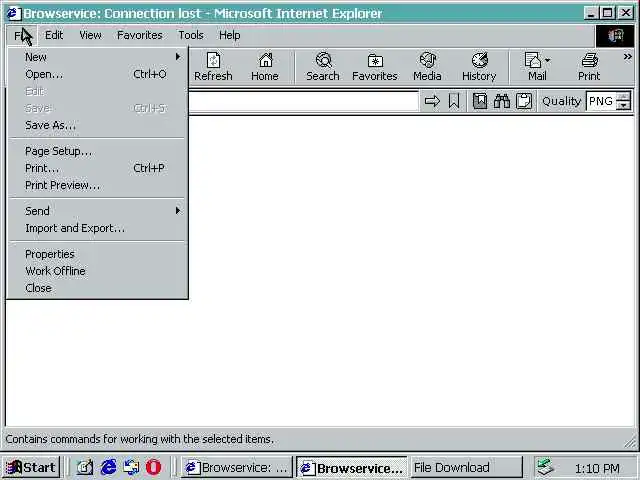Open the Mail dropdown arrow
The width and height of the screenshot is (640, 480).
pyautogui.click(x=548, y=60)
